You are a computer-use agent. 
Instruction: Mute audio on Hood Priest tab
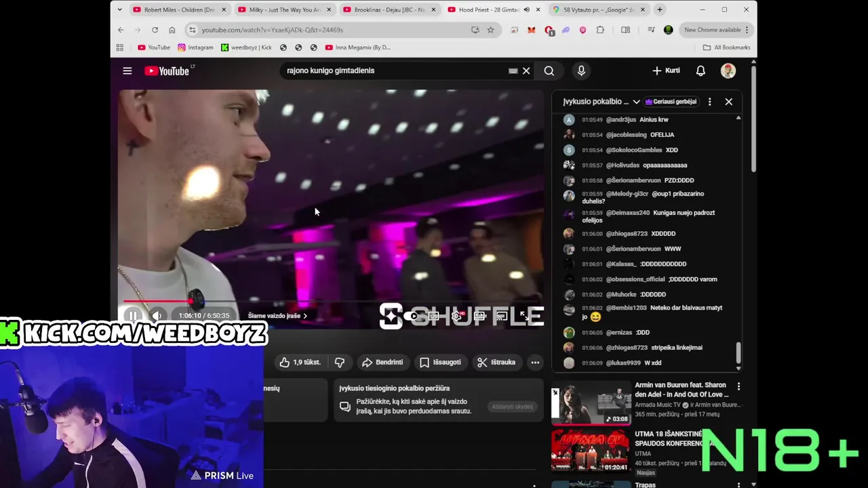(526, 9)
